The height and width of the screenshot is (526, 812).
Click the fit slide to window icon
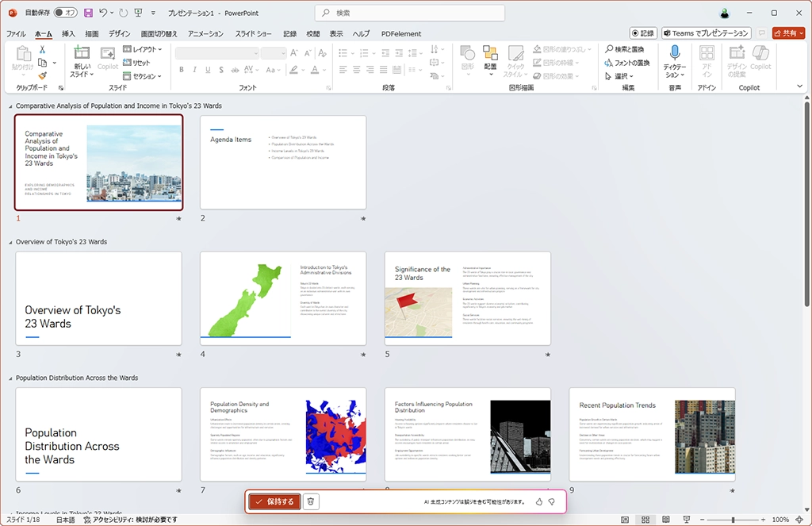(x=799, y=520)
